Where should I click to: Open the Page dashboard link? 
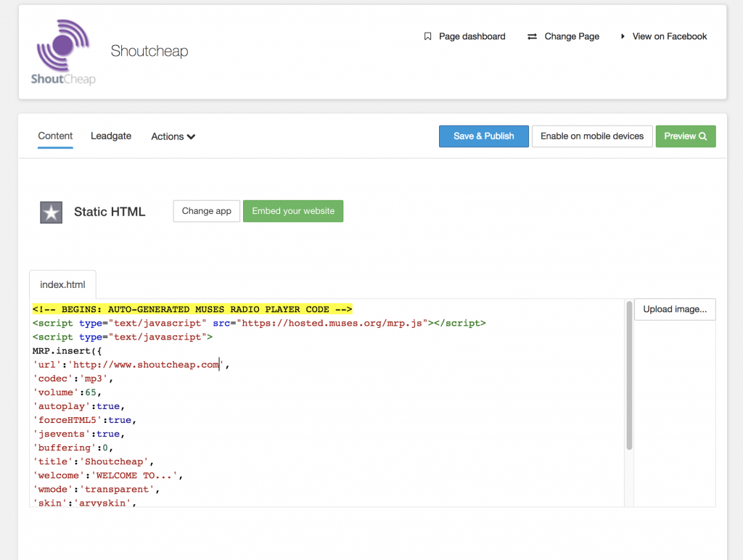[472, 36]
